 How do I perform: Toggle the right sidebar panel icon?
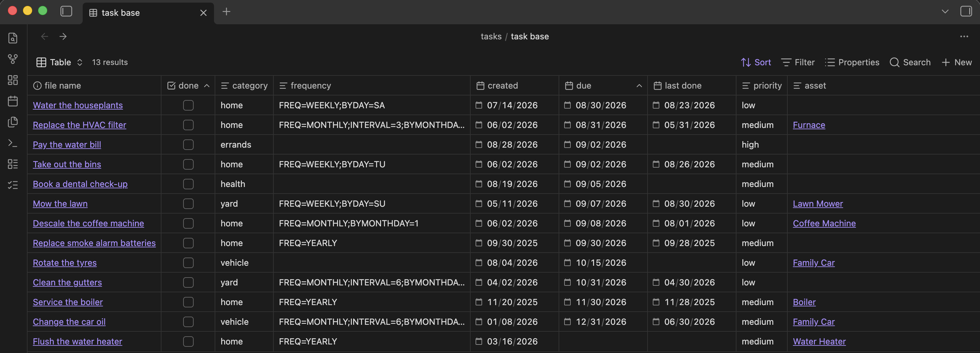coord(966,11)
